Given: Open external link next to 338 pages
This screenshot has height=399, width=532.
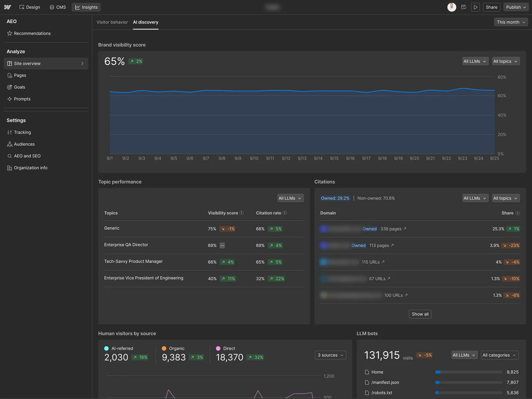Looking at the screenshot, I should [x=405, y=229].
